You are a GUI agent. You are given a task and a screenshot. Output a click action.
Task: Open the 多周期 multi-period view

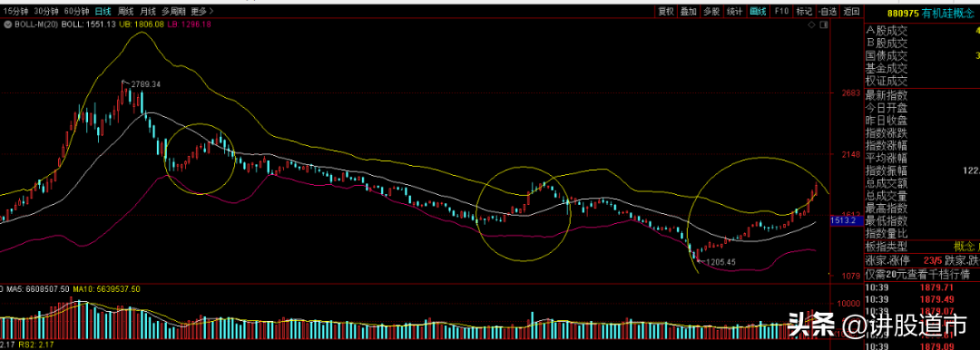pos(173,11)
